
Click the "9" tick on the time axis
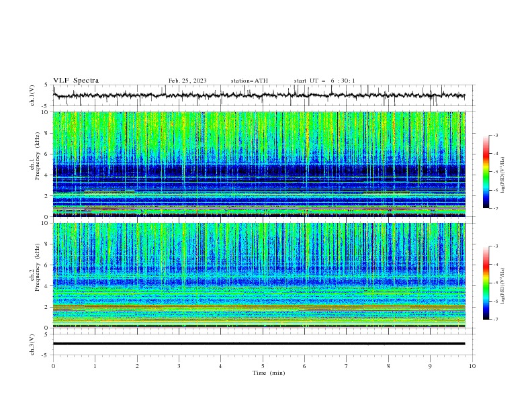coord(430,366)
